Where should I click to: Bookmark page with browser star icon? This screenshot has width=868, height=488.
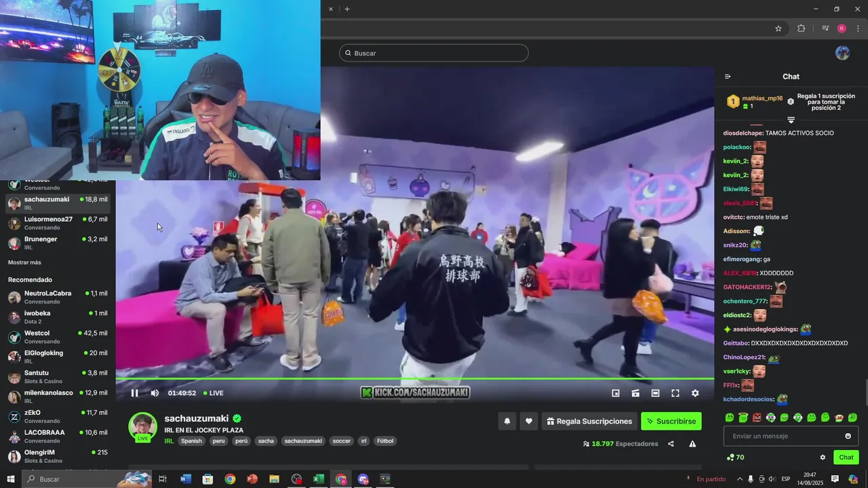tap(778, 28)
